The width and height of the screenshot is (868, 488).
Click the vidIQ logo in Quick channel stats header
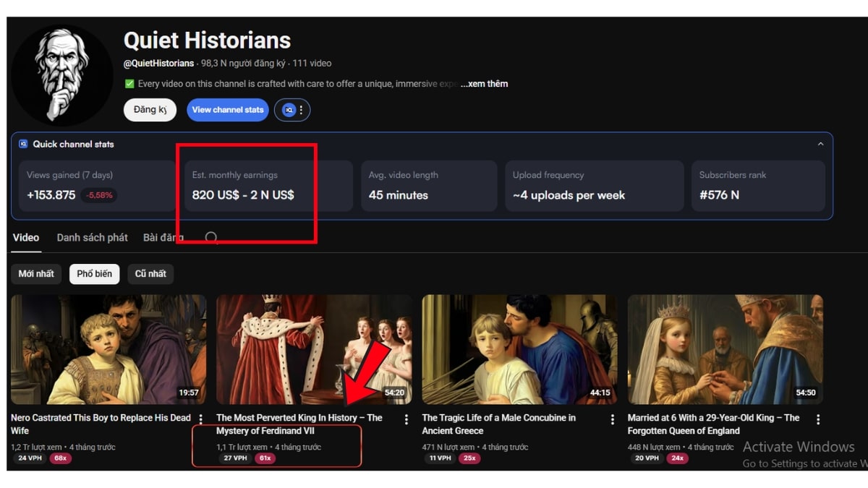pos(23,144)
